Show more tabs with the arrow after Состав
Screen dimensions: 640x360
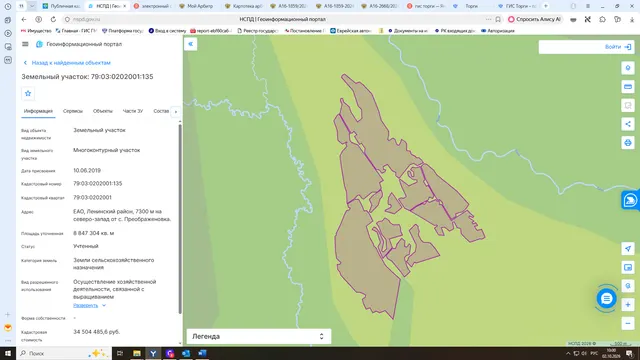point(176,111)
